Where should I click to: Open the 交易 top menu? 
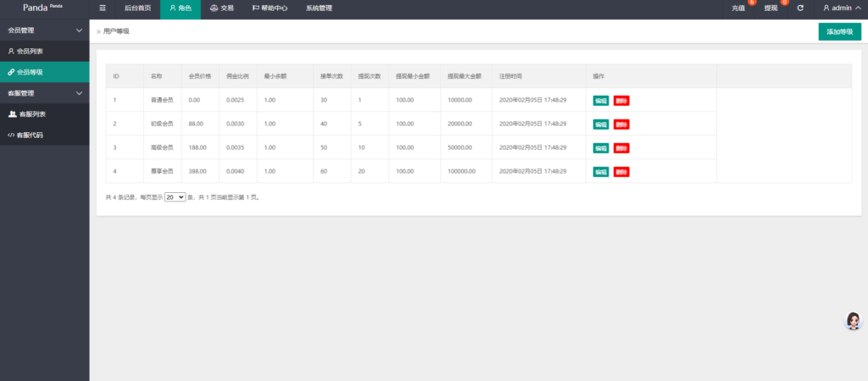coord(222,8)
